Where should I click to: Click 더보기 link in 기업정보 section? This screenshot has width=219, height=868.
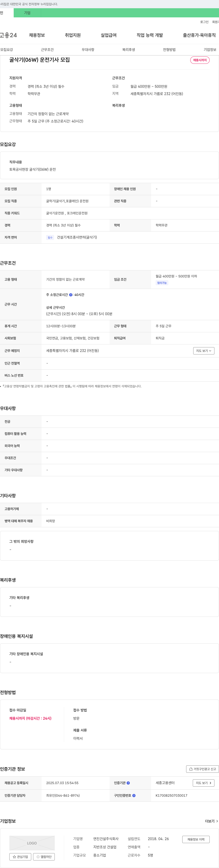pos(212,821)
